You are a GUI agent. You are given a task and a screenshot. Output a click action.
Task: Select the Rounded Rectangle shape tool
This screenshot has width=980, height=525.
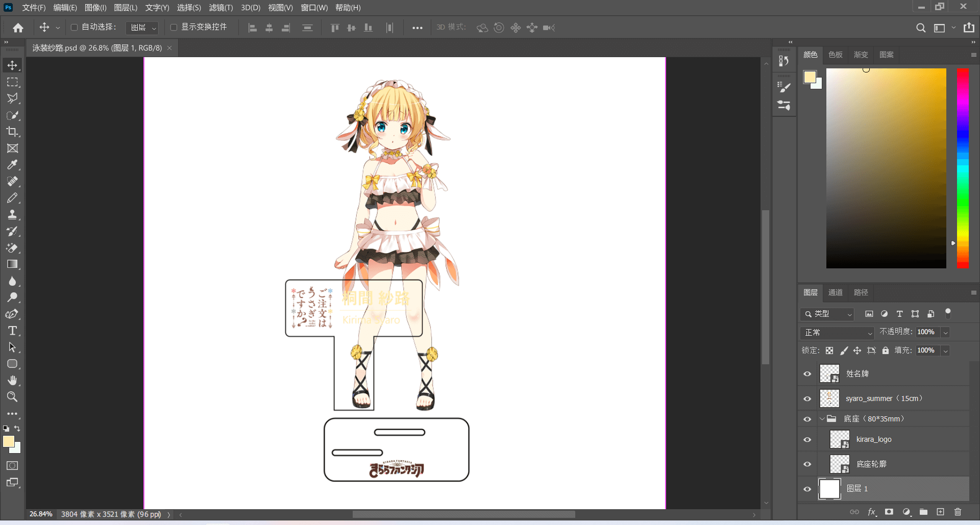[12, 364]
